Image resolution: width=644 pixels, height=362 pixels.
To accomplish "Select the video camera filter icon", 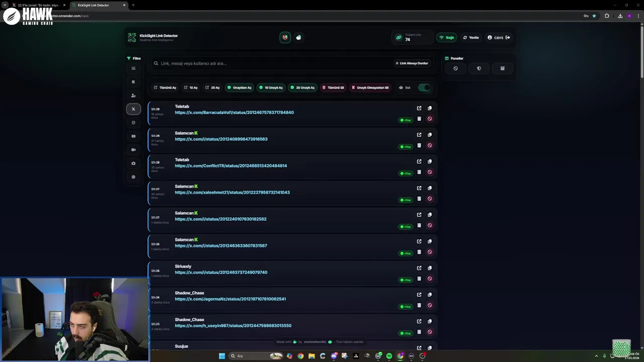I will [x=133, y=150].
